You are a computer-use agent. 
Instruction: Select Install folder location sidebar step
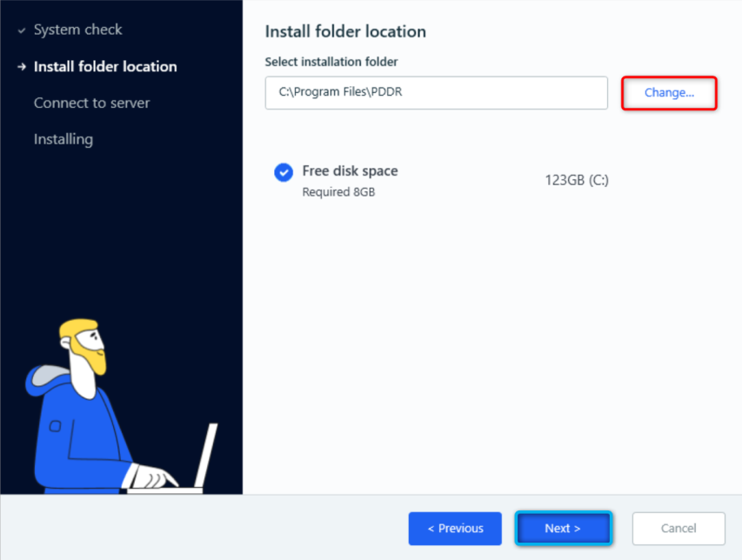click(x=105, y=67)
